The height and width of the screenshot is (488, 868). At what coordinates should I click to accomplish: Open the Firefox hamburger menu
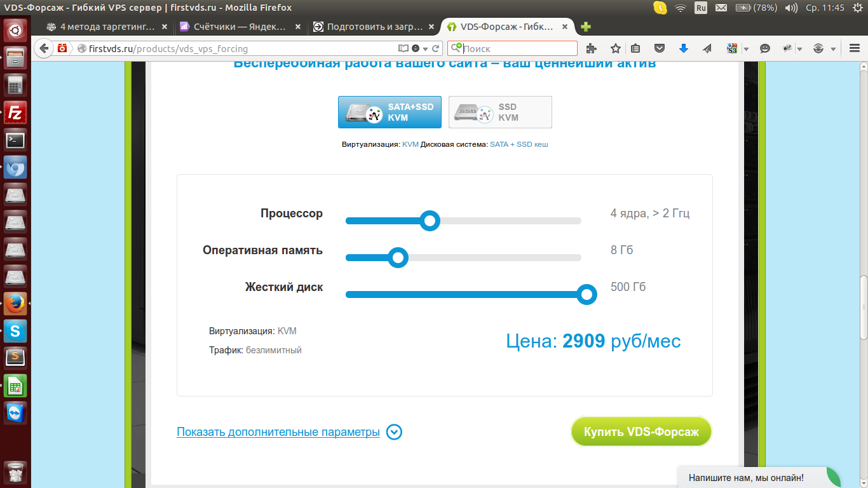point(854,48)
